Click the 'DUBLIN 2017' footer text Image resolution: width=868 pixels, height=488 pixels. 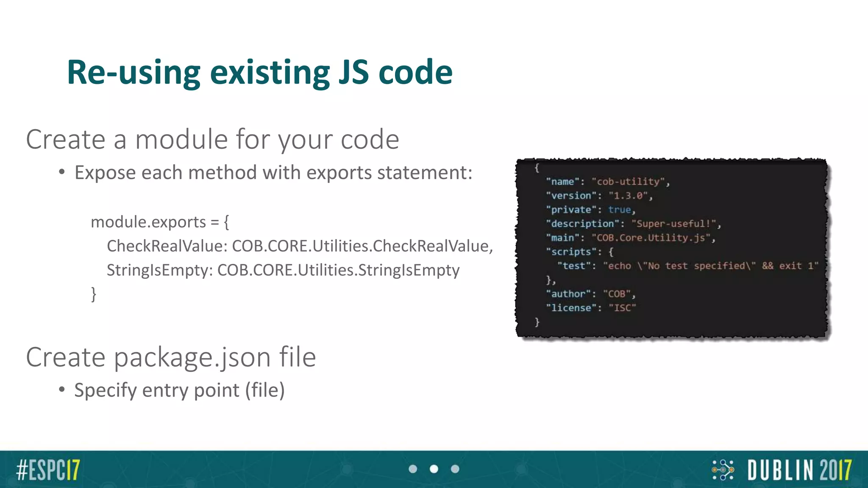[799, 470]
